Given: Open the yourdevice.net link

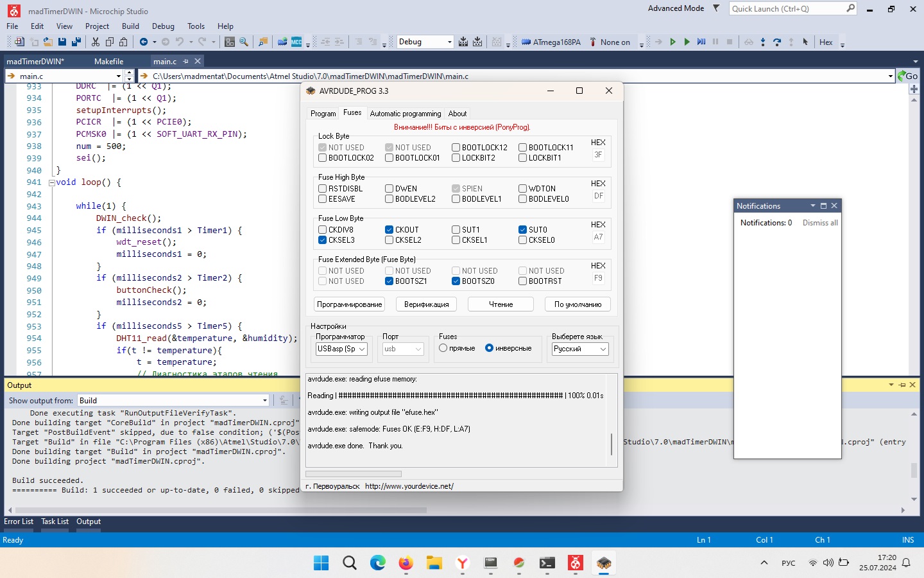Looking at the screenshot, I should 409,486.
